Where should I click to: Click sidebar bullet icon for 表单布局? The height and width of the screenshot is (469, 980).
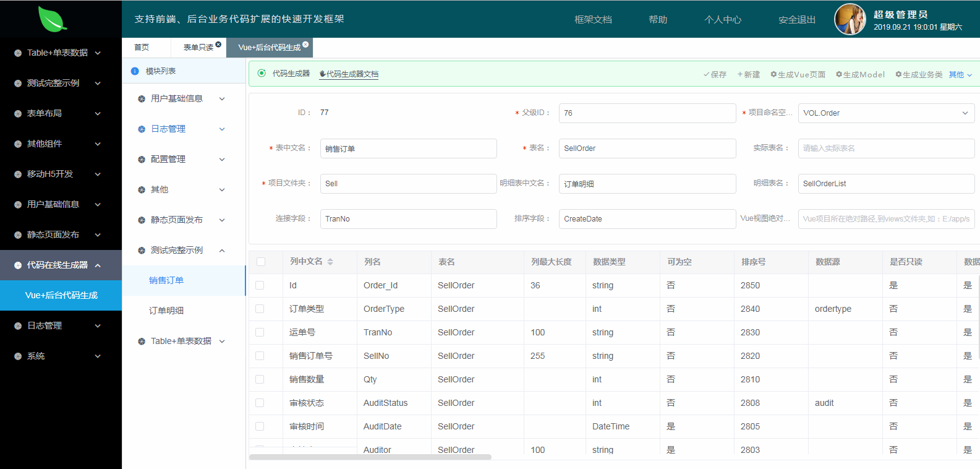point(18,114)
